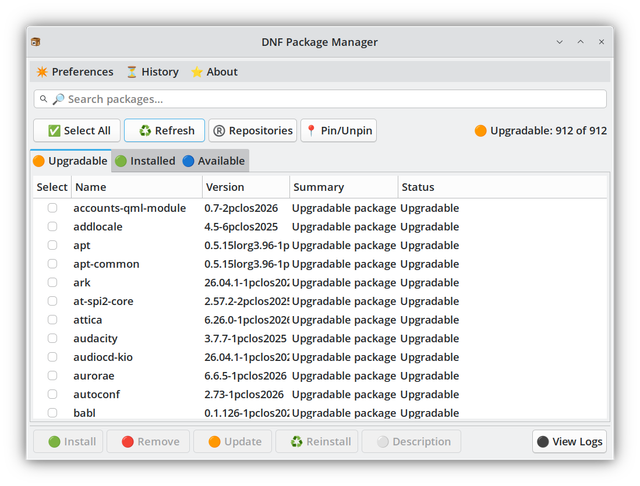This screenshot has height=486, width=640.
Task: Open the About menu
Action: [x=215, y=72]
